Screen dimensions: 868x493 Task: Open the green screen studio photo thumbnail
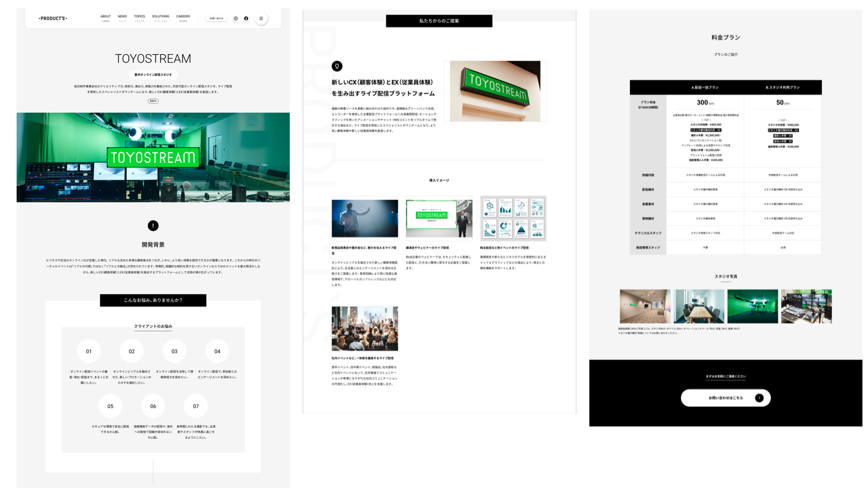pos(753,307)
